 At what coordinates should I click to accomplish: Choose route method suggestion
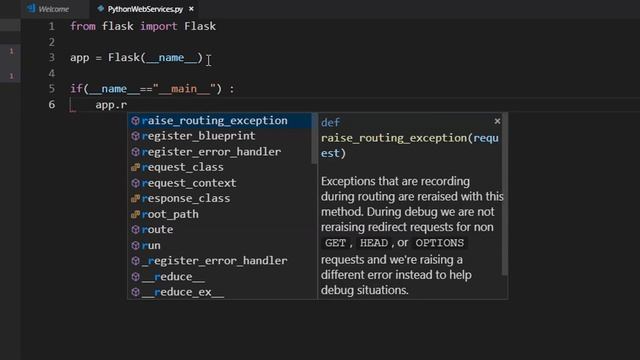220,230
